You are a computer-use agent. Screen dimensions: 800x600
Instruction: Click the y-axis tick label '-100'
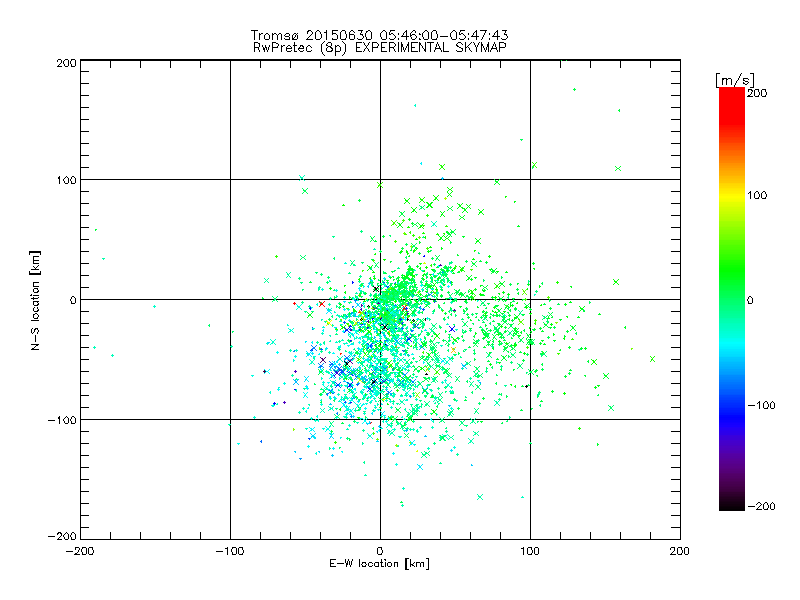pyautogui.click(x=62, y=420)
